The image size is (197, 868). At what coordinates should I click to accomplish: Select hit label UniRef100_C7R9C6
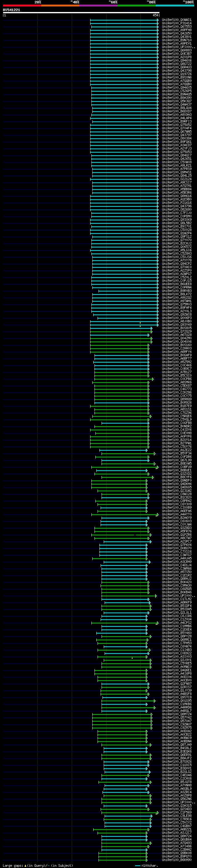pyautogui.click(x=176, y=819)
